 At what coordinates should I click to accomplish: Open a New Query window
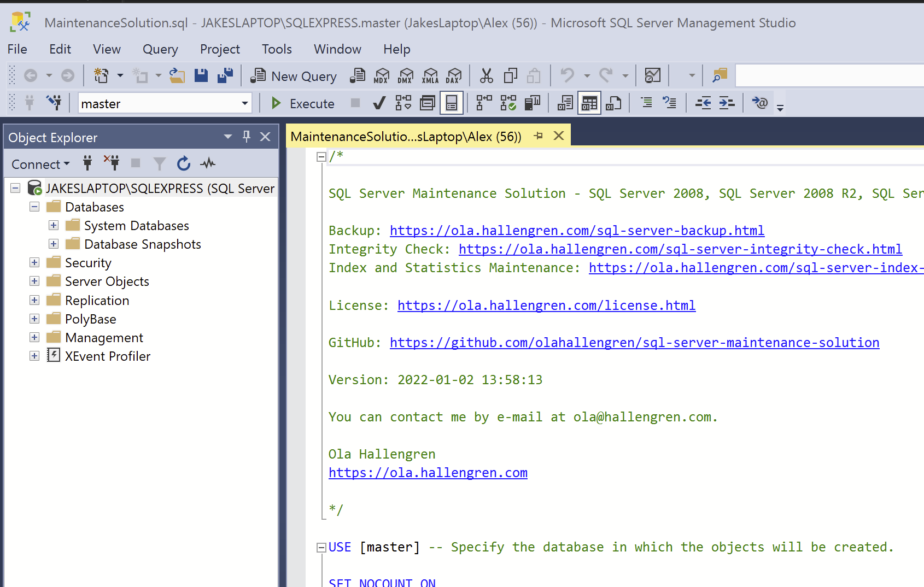pyautogui.click(x=294, y=76)
